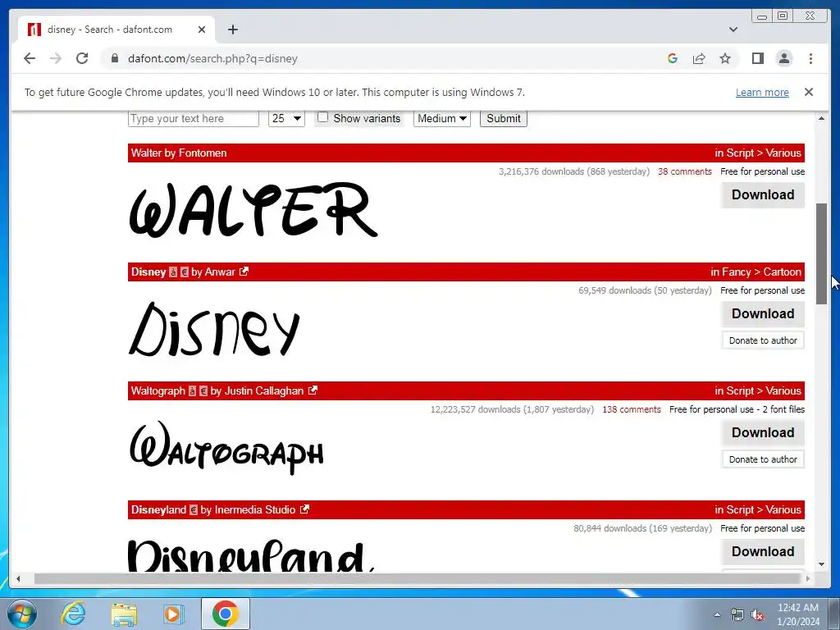Open Inermedia Studio author link
The image size is (840, 630).
point(254,510)
